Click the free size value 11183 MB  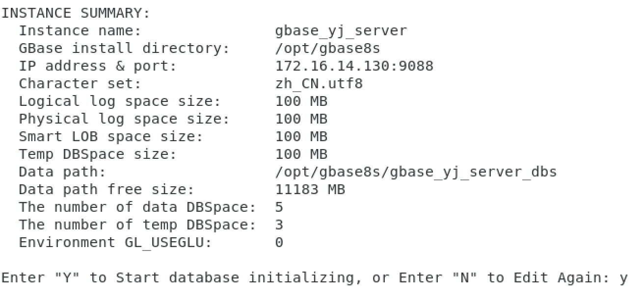click(310, 190)
